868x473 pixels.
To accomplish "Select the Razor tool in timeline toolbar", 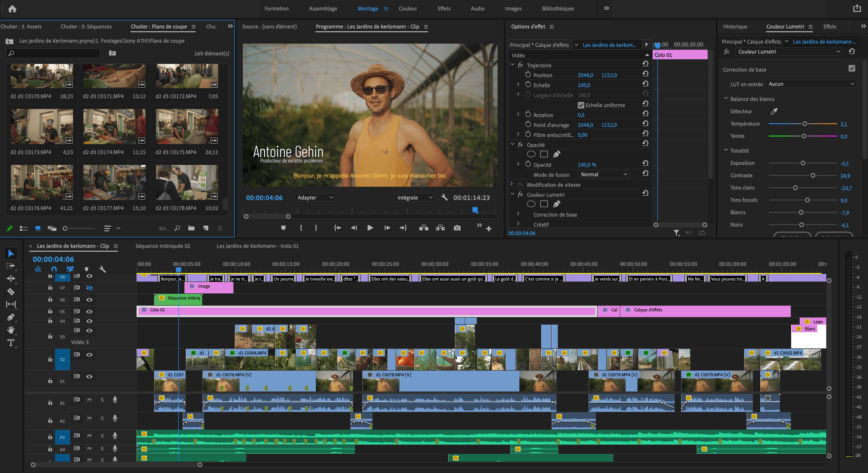I will coord(11,291).
